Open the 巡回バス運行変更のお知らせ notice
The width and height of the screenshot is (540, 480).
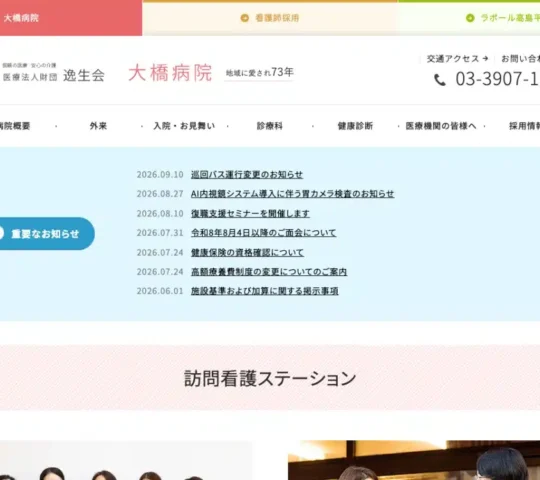(x=247, y=175)
